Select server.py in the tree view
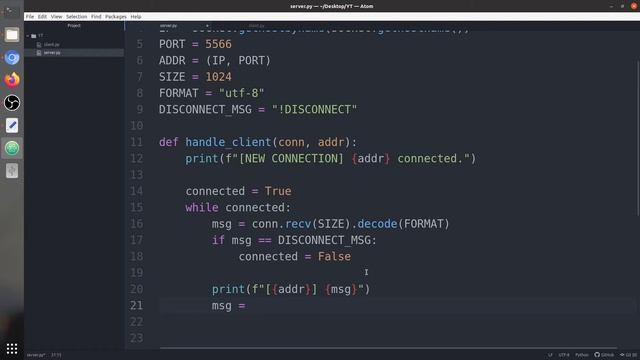Viewport: 640px width, 360px height. pos(52,53)
